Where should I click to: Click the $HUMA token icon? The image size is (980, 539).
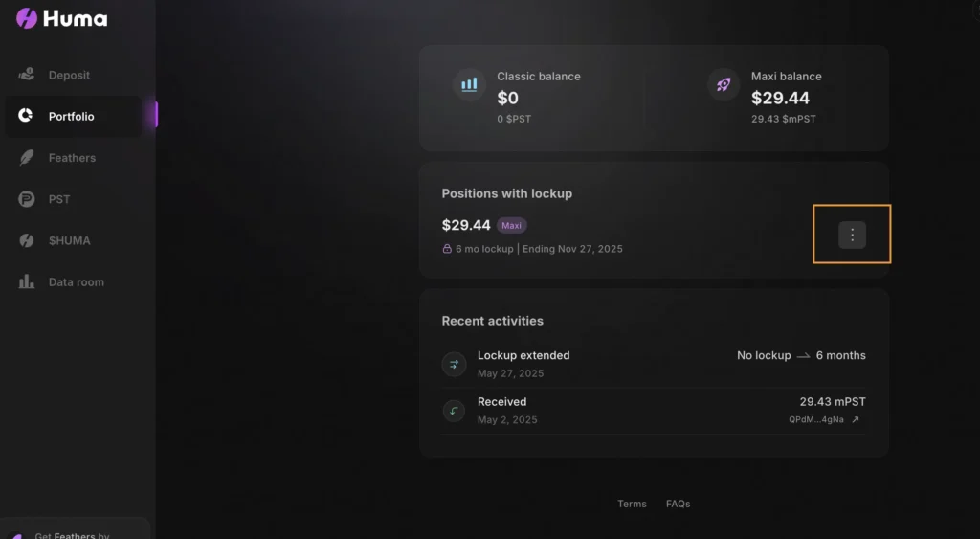[x=26, y=240]
